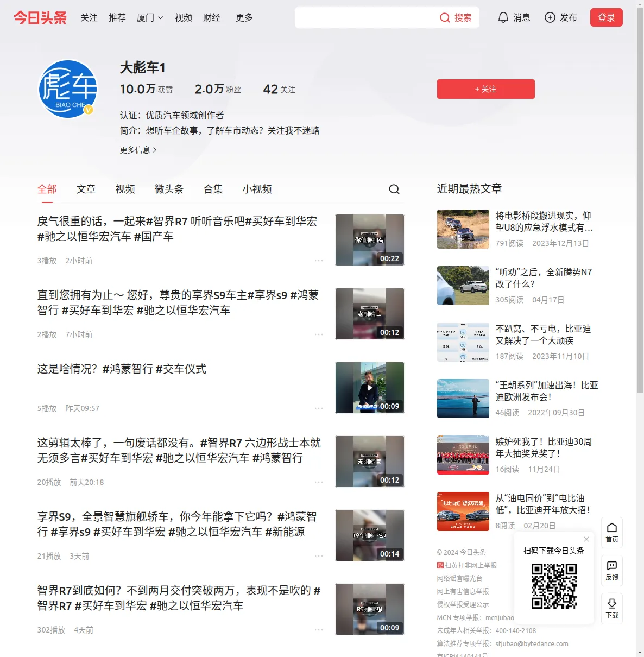The width and height of the screenshot is (644, 657).
Task: Click thumbnail of 仰望U8 wading article
Action: pyautogui.click(x=463, y=229)
